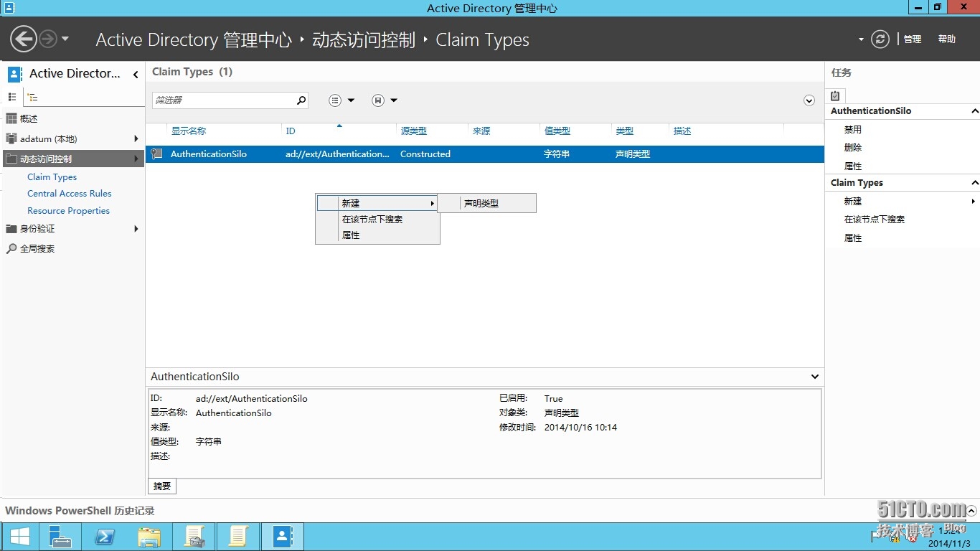
Task: Expand 动态访问控制 submenu arrow
Action: coord(136,159)
